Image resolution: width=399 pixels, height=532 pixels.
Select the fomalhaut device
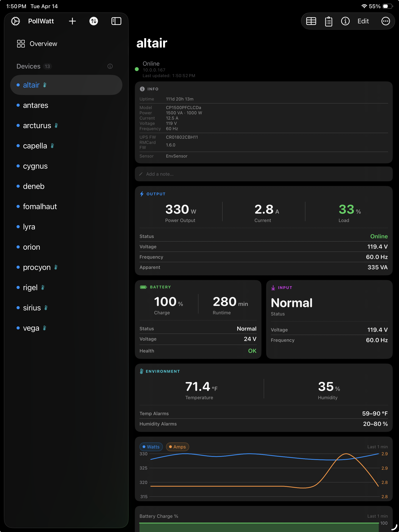[x=40, y=206]
